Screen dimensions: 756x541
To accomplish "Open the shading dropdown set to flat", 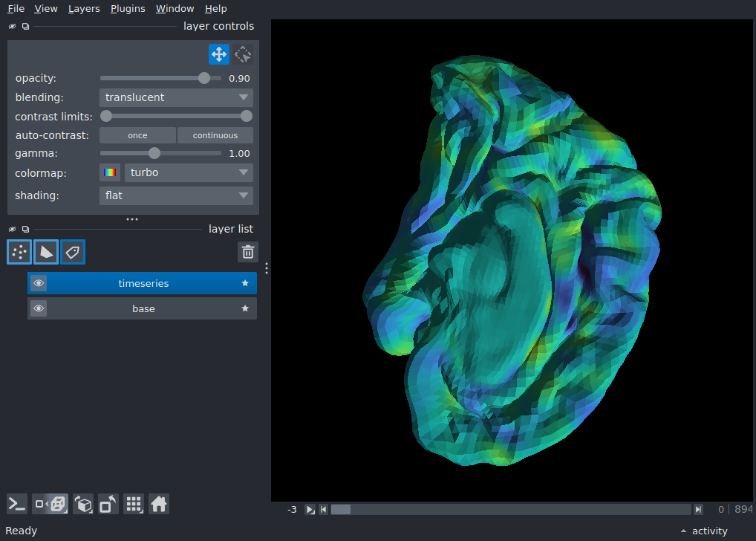I will pyautogui.click(x=176, y=195).
